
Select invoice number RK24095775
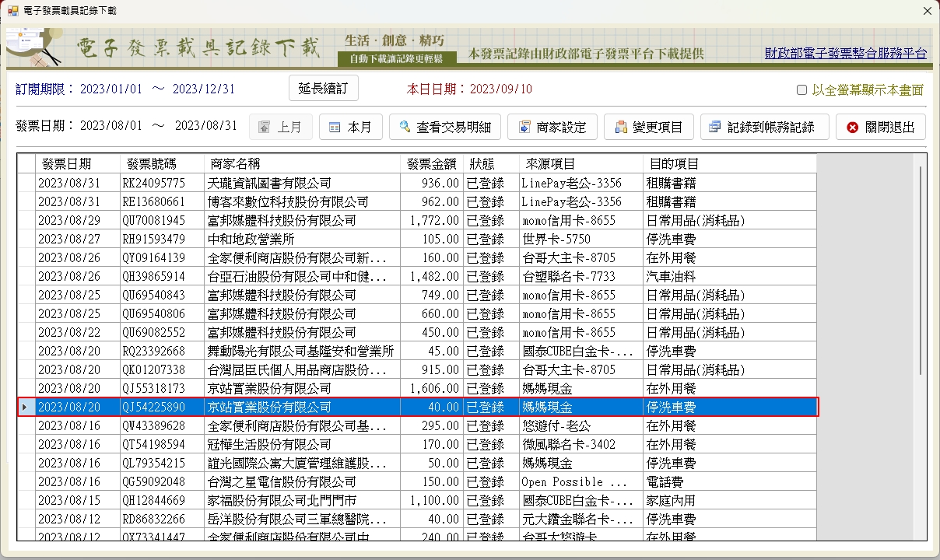162,184
